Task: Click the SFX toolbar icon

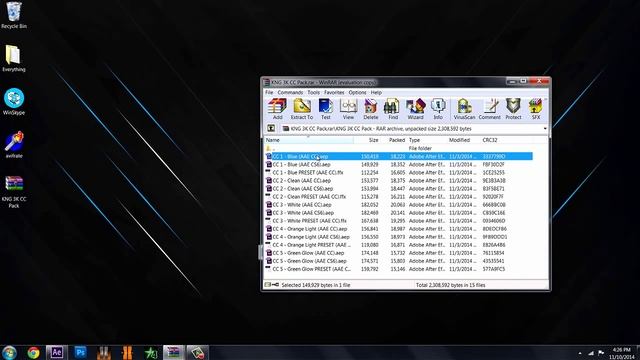Action: click(x=536, y=109)
